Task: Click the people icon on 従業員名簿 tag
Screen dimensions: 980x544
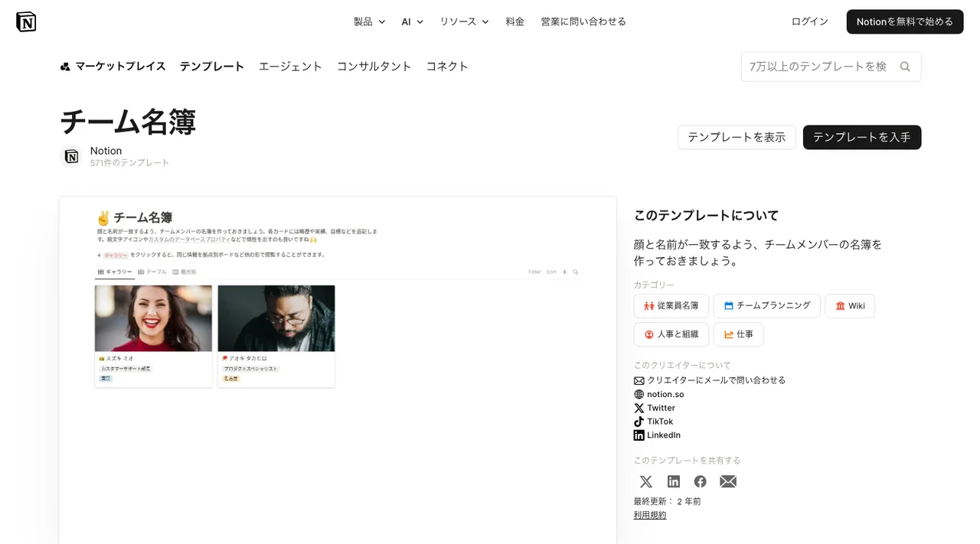Action: [649, 306]
